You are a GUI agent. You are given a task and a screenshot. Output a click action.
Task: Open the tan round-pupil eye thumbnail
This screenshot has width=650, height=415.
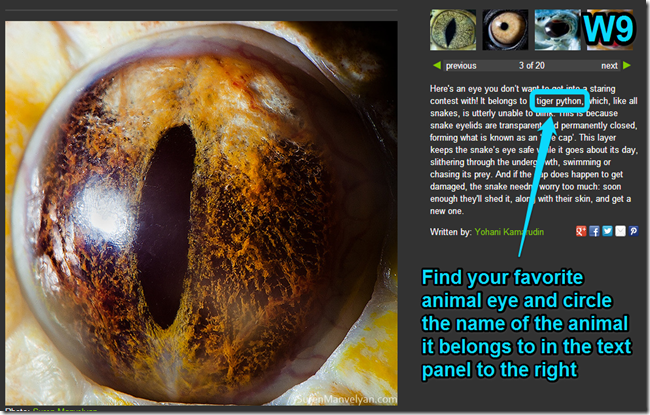point(505,29)
